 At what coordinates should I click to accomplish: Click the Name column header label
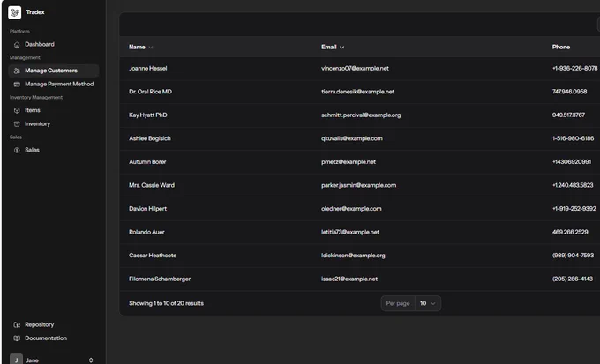coord(137,47)
